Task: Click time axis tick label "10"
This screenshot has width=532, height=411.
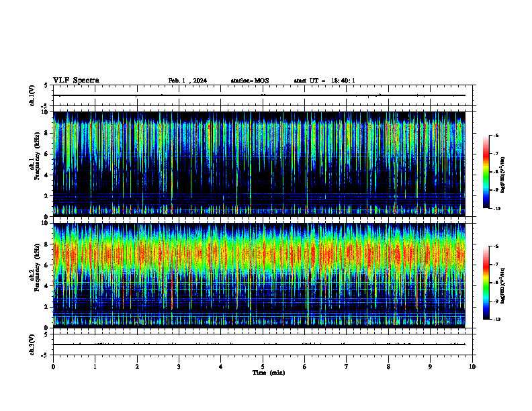Action: tap(472, 367)
